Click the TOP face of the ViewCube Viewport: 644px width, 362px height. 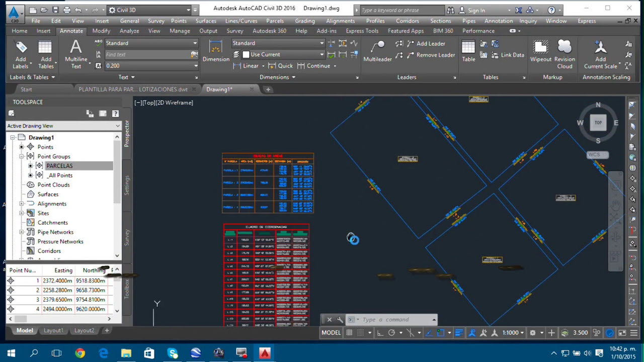pos(598,123)
